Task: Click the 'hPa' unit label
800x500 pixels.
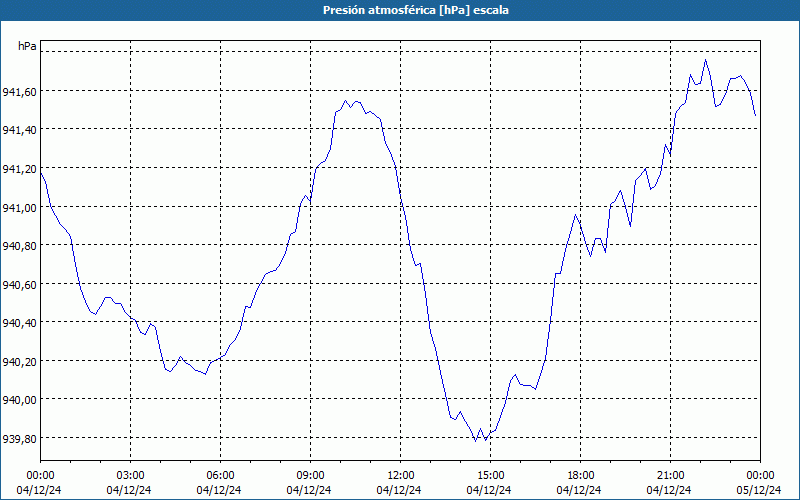Action: [27, 46]
